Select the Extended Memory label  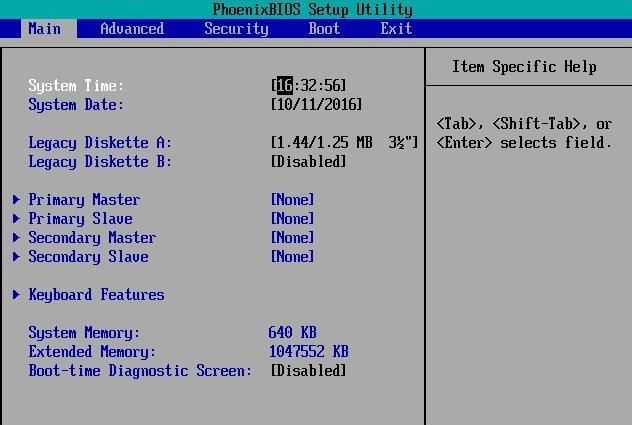92,352
